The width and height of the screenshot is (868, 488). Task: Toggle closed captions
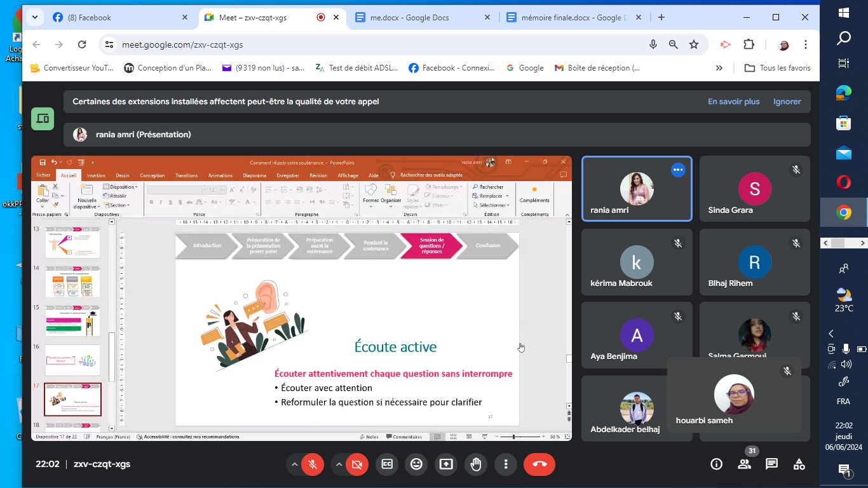tap(386, 464)
